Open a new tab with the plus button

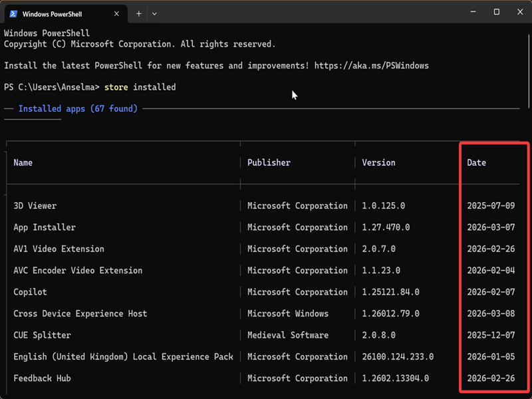click(x=139, y=13)
